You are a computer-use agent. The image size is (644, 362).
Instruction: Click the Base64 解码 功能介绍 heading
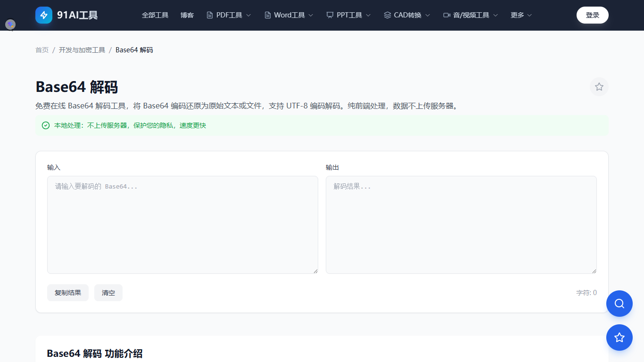click(95, 354)
